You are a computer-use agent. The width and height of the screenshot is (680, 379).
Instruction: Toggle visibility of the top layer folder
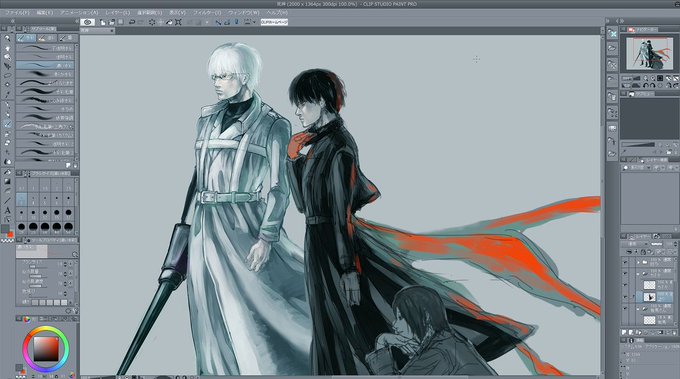[625, 262]
